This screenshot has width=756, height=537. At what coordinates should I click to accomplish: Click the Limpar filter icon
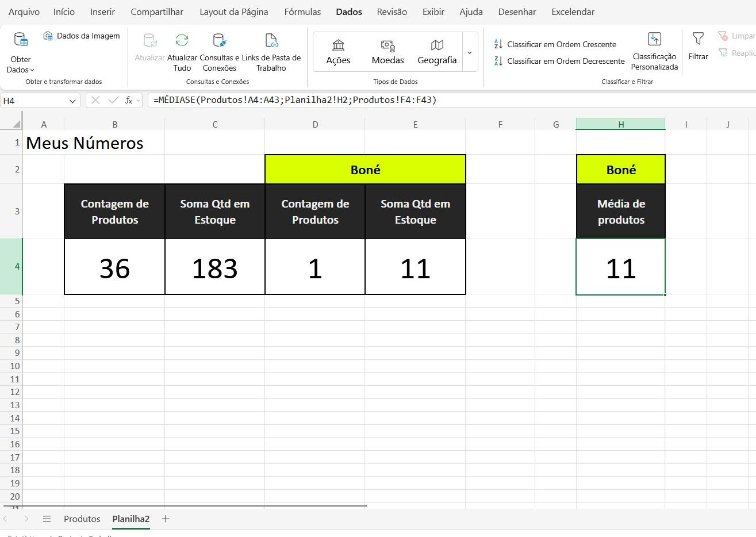723,36
